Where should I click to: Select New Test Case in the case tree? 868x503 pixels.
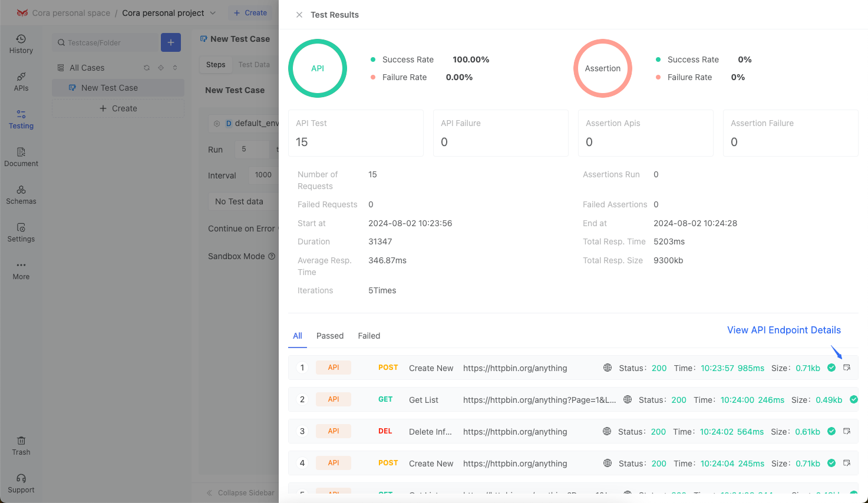tap(118, 88)
